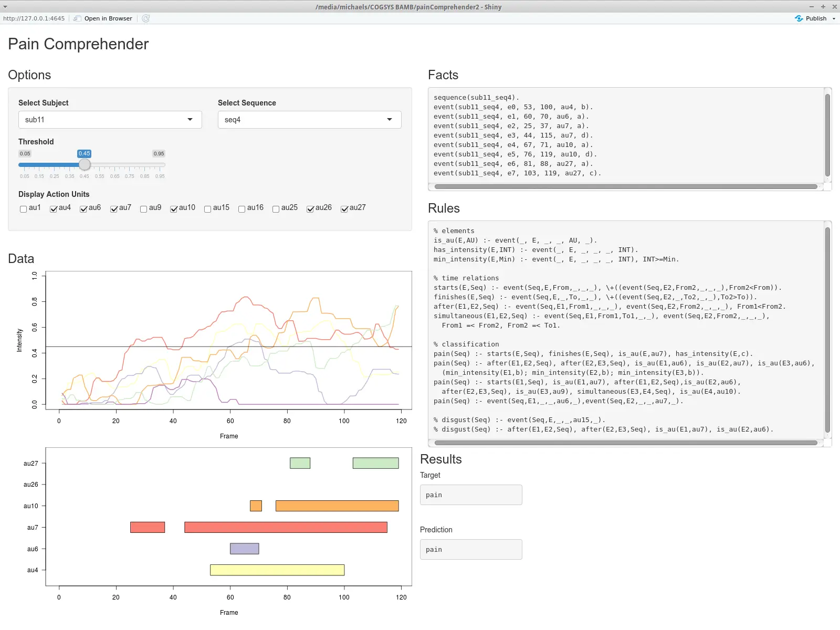Viewport: 840px width, 630px height.
Task: Click the long au10 orange bar
Action: point(337,506)
